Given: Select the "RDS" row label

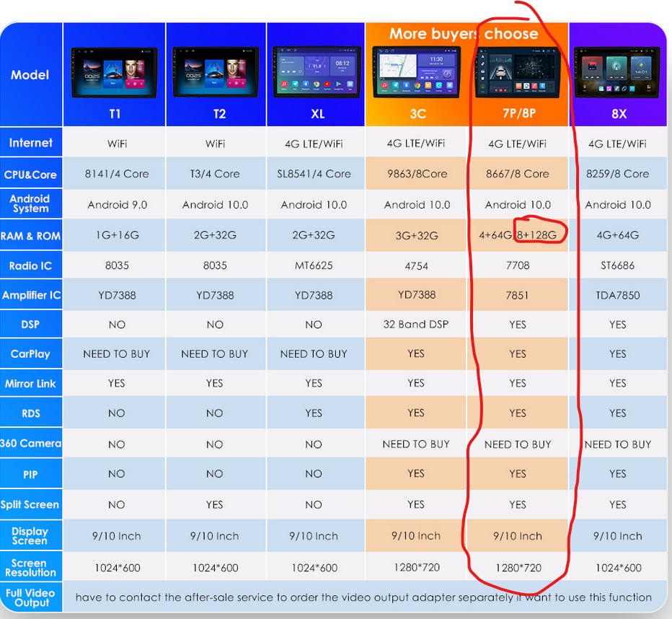Looking at the screenshot, I should coord(31,413).
